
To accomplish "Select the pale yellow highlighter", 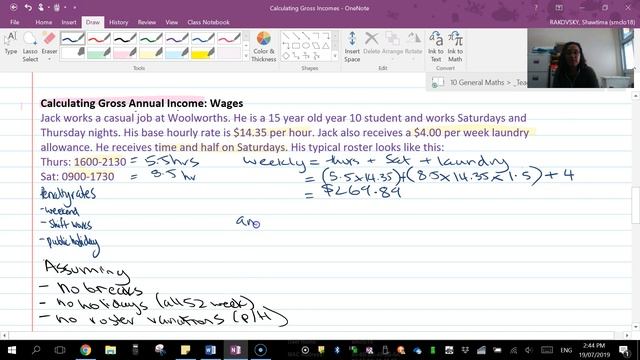I will (x=151, y=53).
